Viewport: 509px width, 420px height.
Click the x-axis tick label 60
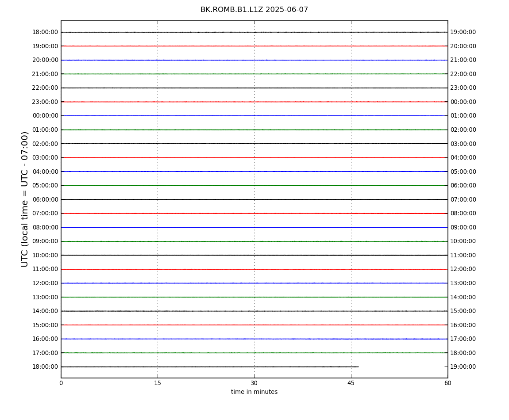pos(447,383)
